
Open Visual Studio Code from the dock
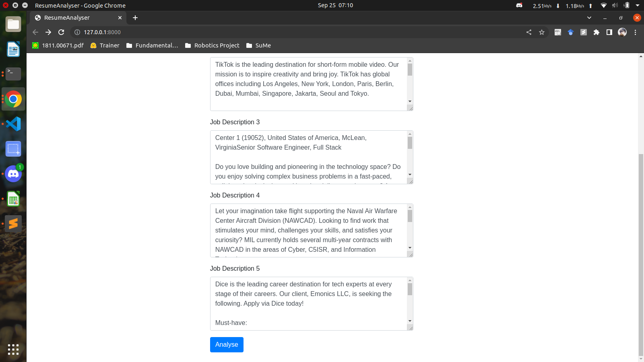pos(13,124)
